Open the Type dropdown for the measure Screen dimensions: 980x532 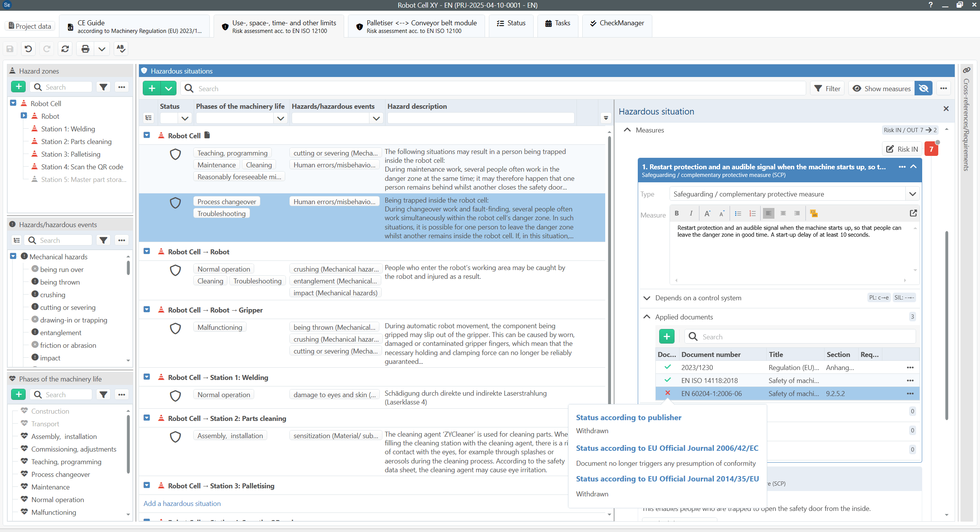[912, 194]
